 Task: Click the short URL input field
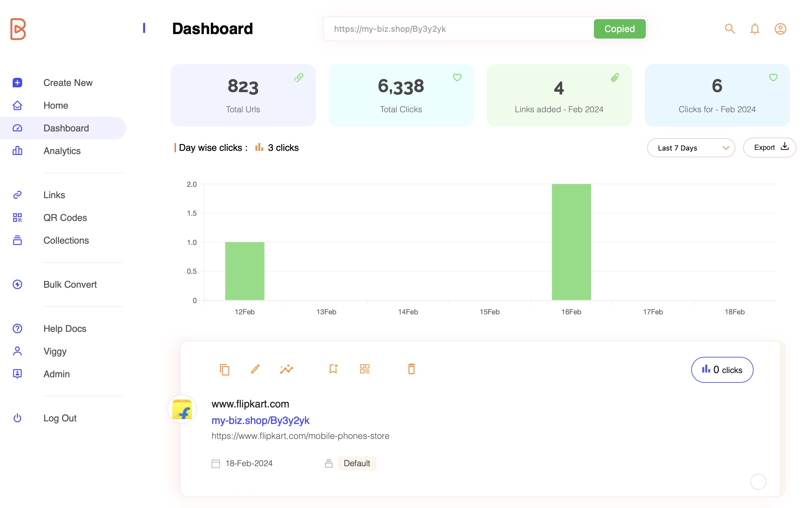[457, 29]
